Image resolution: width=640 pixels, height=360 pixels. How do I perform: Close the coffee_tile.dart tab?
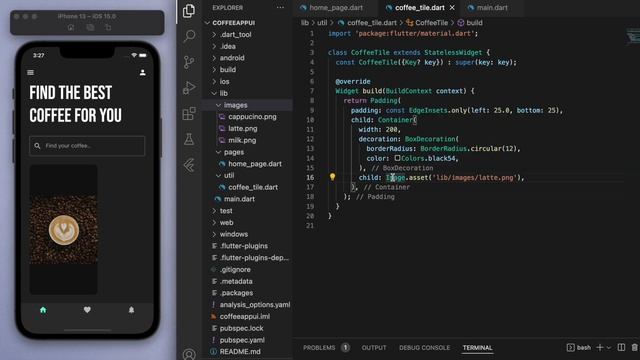point(452,8)
